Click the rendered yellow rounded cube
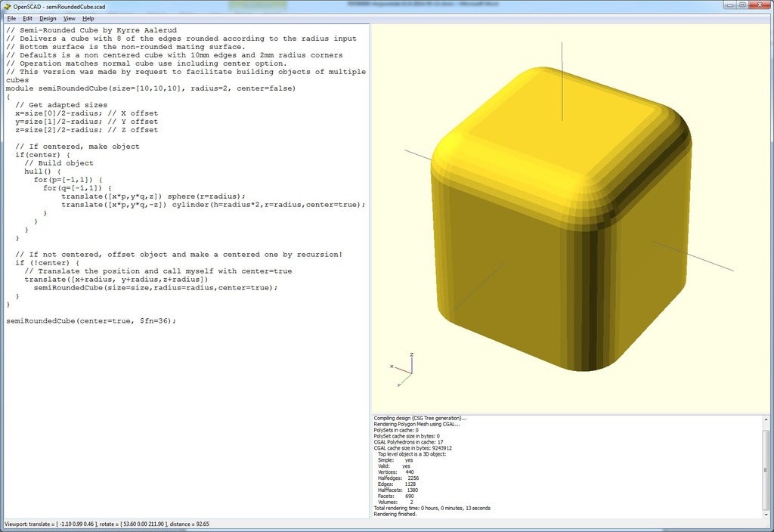Viewport: 774px width, 532px height. [x=560, y=220]
